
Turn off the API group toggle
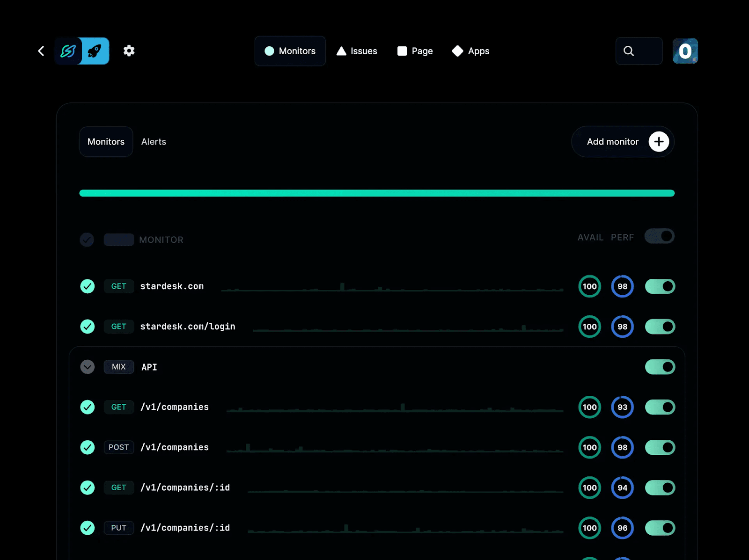(660, 367)
